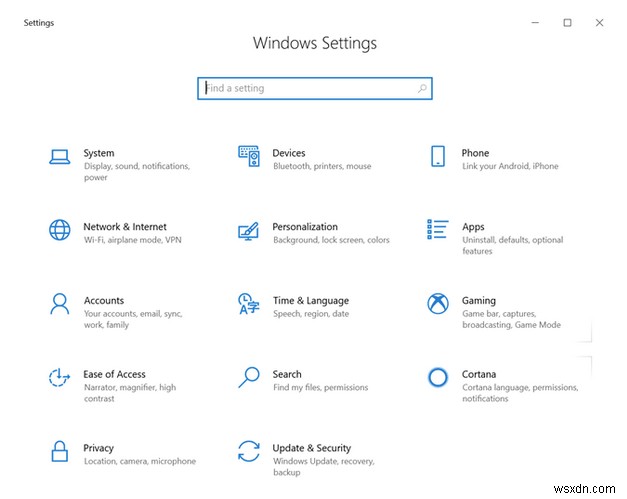Click 'Find my files, permissions' description
The height and width of the screenshot is (499, 627).
click(x=321, y=387)
